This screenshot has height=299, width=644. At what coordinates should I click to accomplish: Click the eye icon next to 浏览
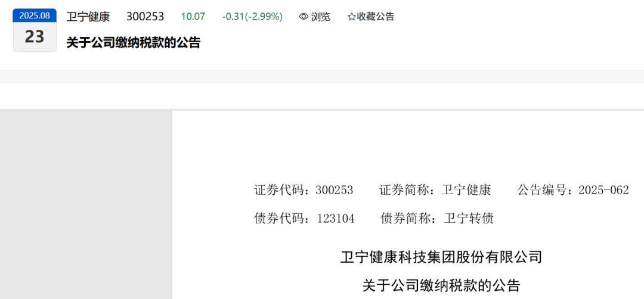304,17
